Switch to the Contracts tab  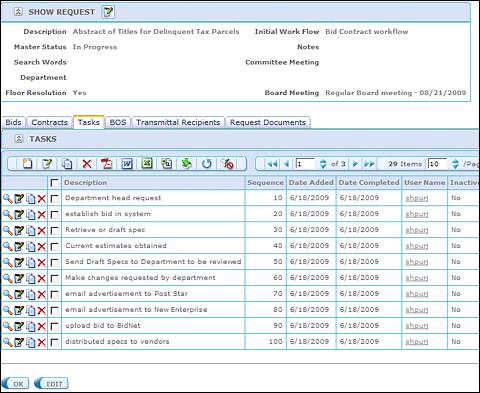tap(49, 122)
